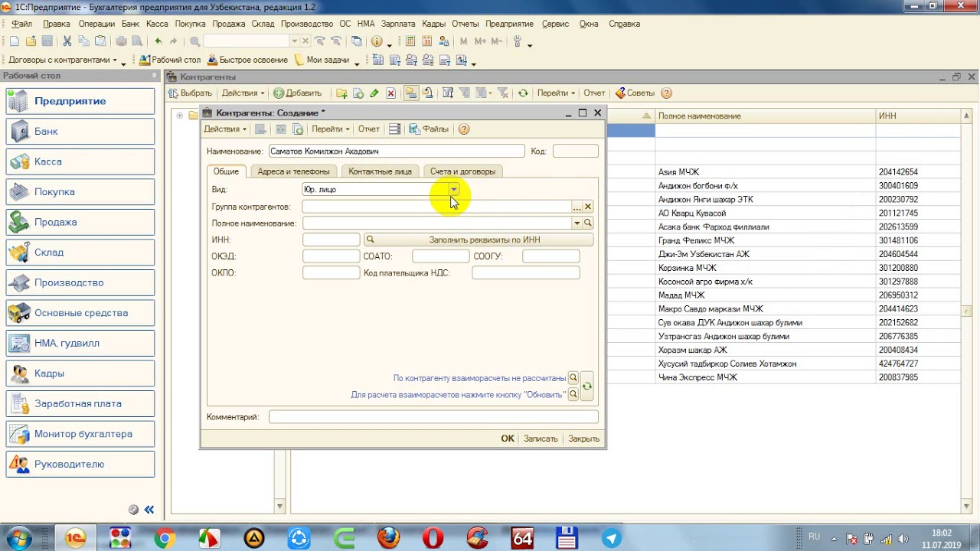The width and height of the screenshot is (980, 551).
Task: Open the Производство section in sidebar
Action: click(80, 282)
